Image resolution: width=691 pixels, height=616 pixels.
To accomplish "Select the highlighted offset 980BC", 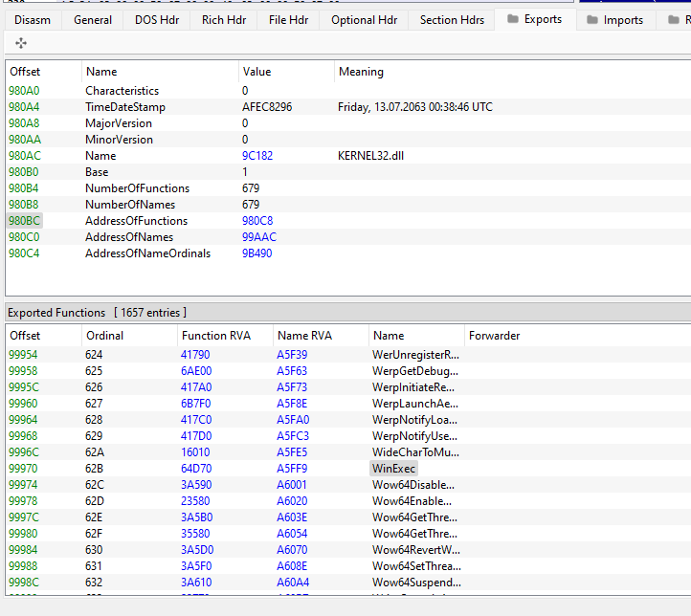I will point(24,221).
